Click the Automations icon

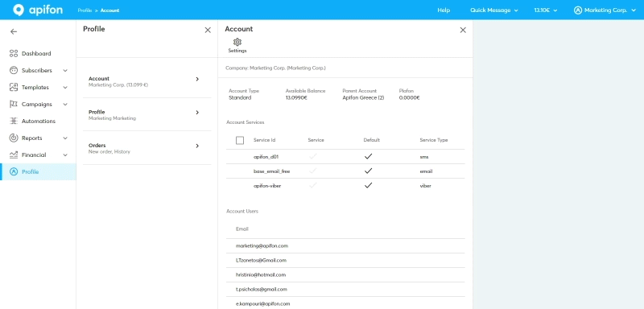[x=14, y=121]
